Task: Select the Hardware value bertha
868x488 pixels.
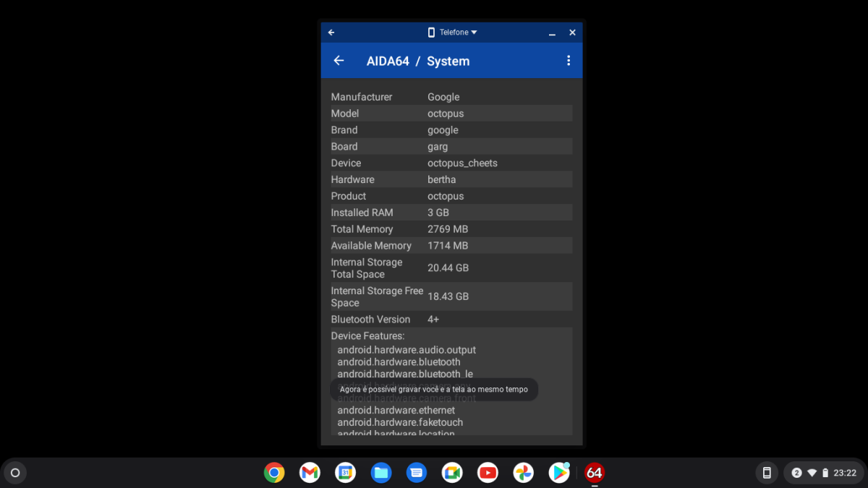Action: [x=442, y=179]
